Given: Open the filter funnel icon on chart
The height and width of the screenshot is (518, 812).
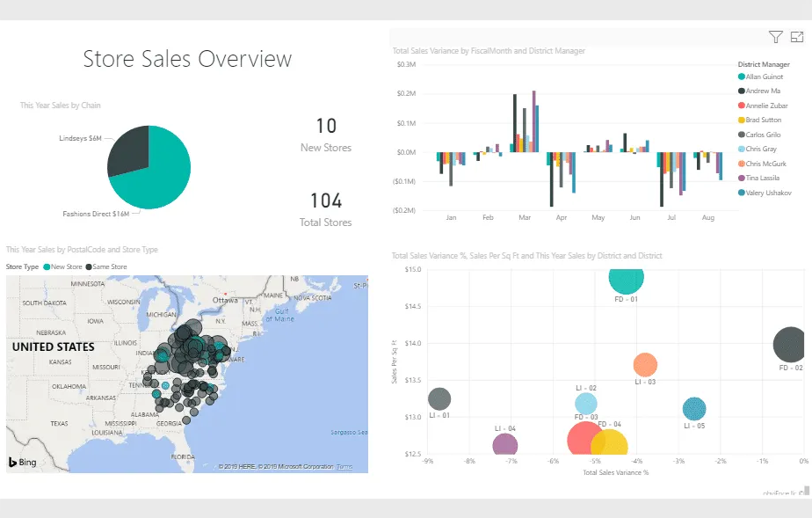Looking at the screenshot, I should pyautogui.click(x=775, y=37).
